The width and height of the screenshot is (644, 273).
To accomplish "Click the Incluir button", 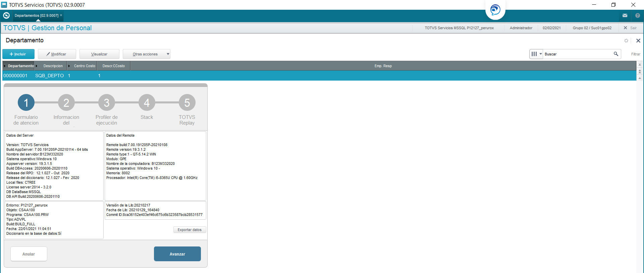I will (x=18, y=54).
